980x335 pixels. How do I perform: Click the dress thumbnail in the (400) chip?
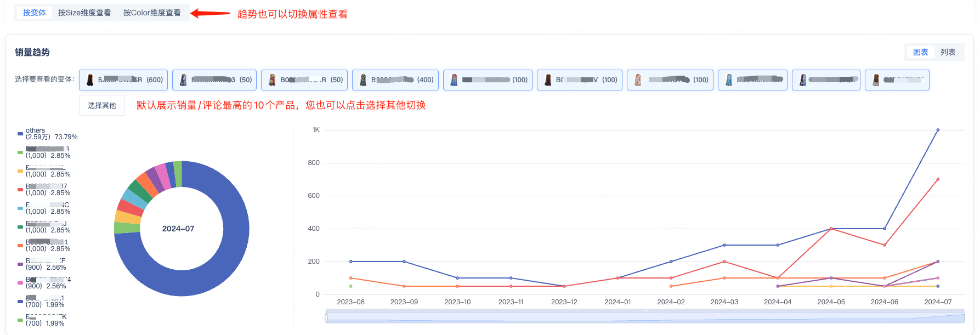363,80
